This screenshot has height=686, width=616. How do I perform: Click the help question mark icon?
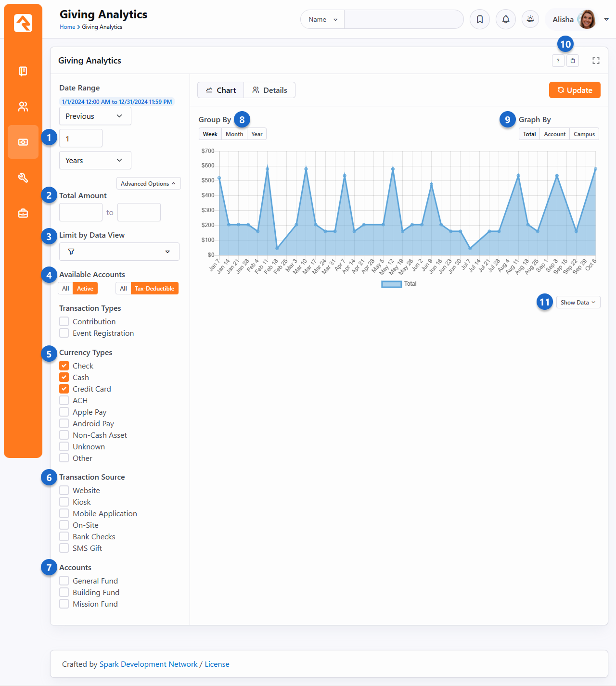[x=558, y=61]
